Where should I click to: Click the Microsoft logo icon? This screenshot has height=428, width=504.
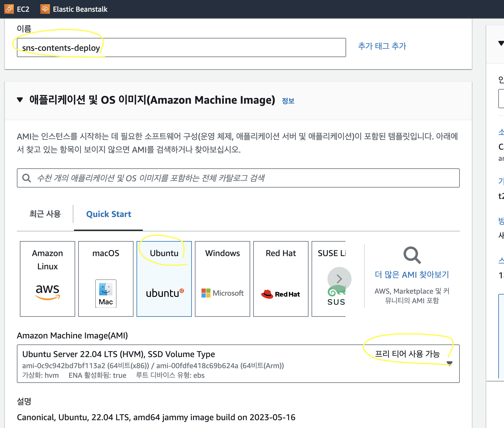point(223,293)
